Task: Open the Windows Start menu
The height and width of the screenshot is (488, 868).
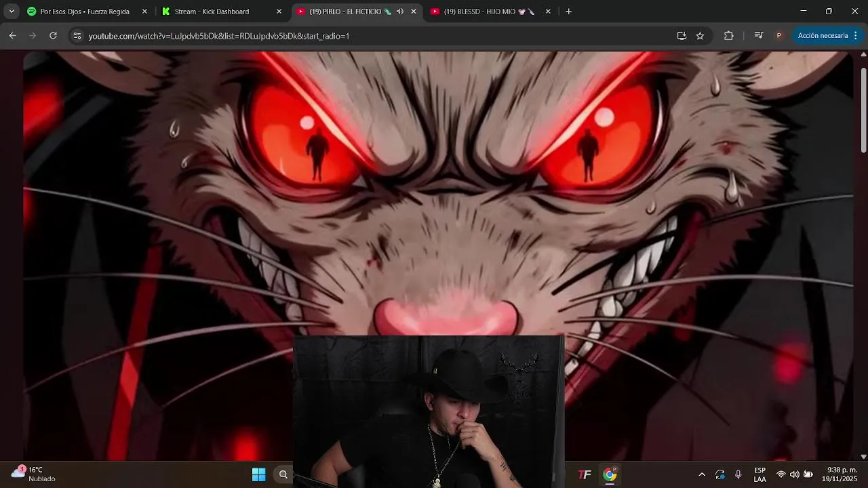Action: pos(258,474)
